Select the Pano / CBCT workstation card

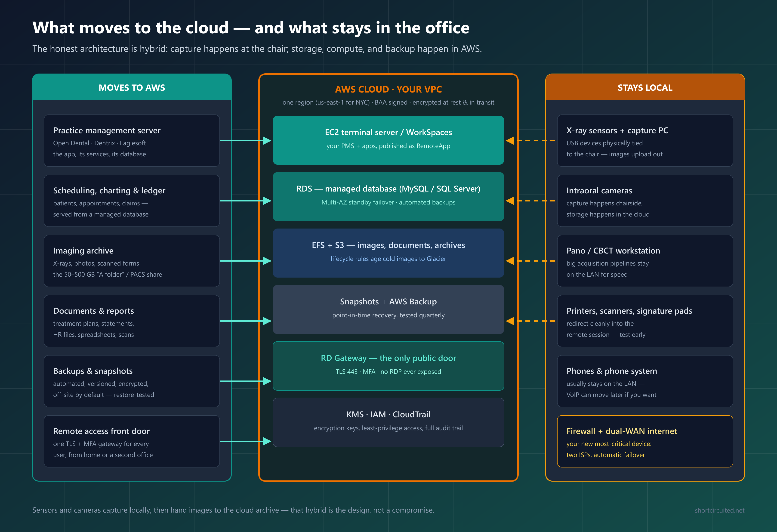(645, 261)
